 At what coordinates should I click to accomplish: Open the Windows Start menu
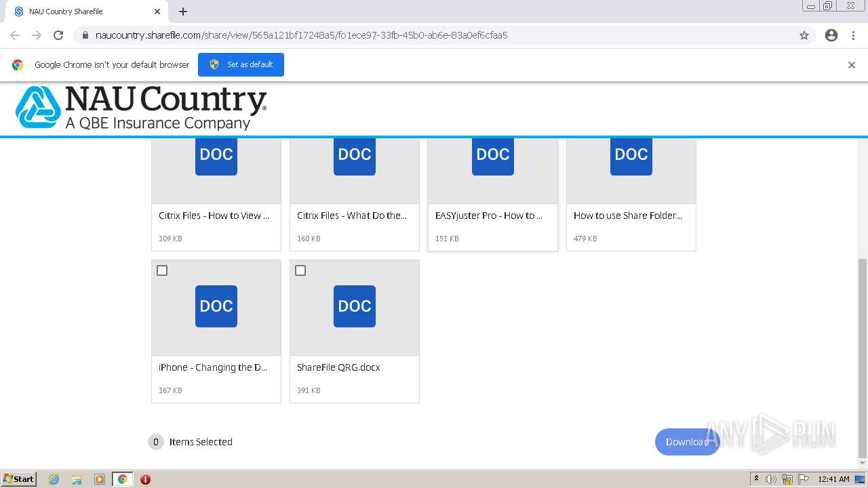[x=19, y=479]
